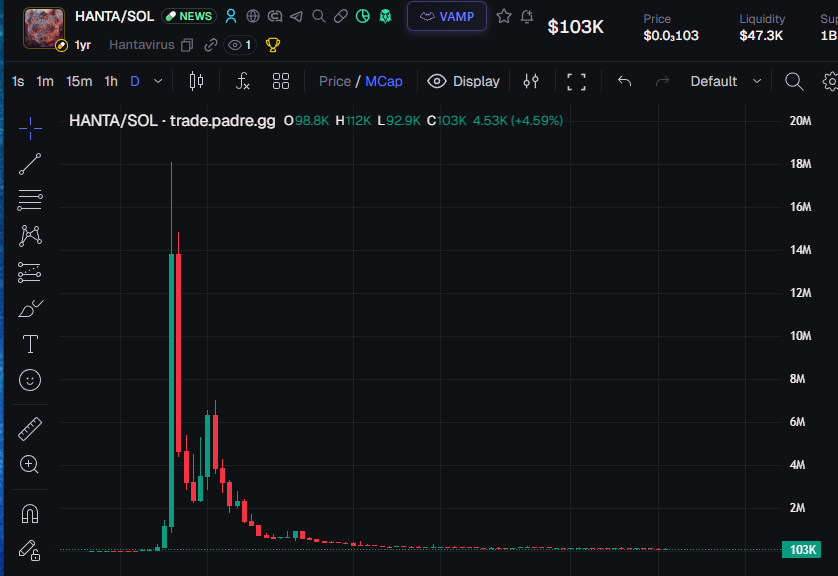Click the header magnifier search icon
The height and width of the screenshot is (576, 838).
coord(319,16)
